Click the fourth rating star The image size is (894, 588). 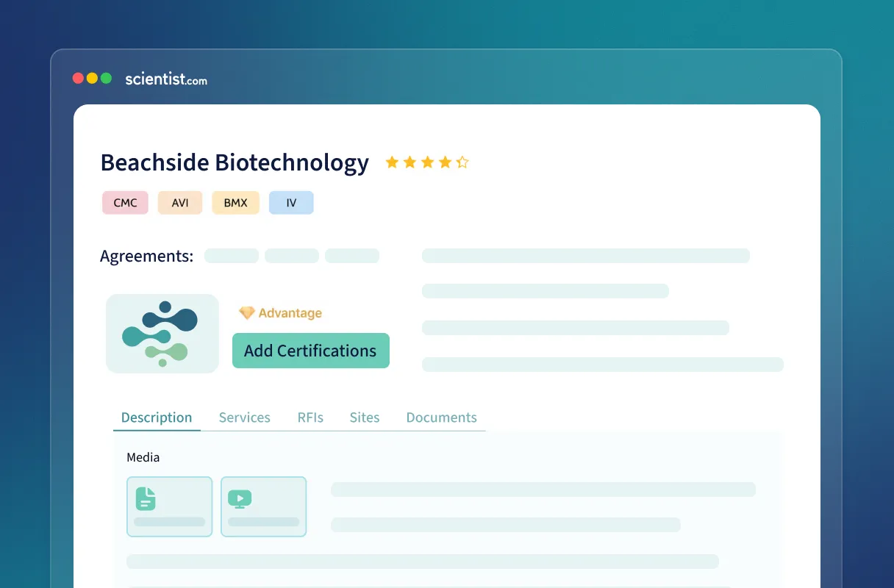pos(445,162)
